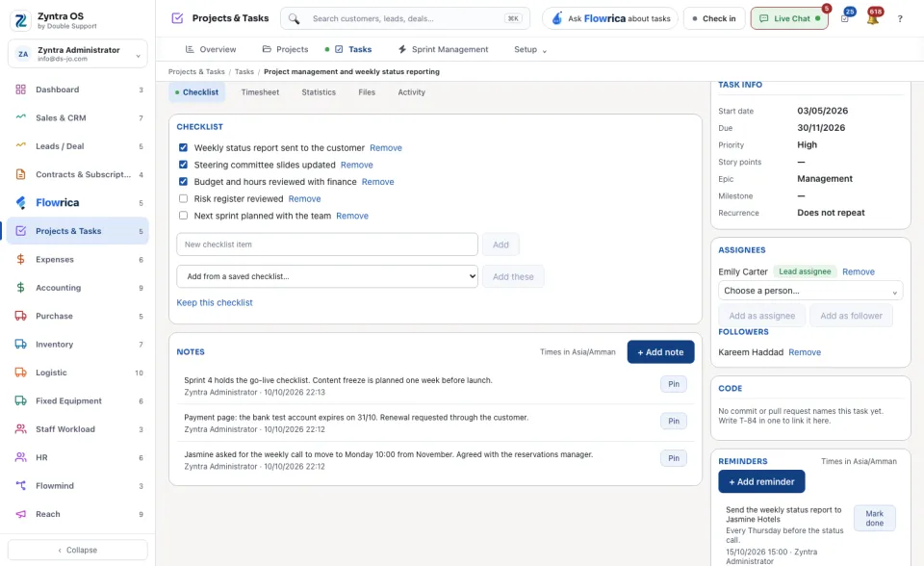
Task: Open Sales & CRM chart icon
Action: pos(20,117)
